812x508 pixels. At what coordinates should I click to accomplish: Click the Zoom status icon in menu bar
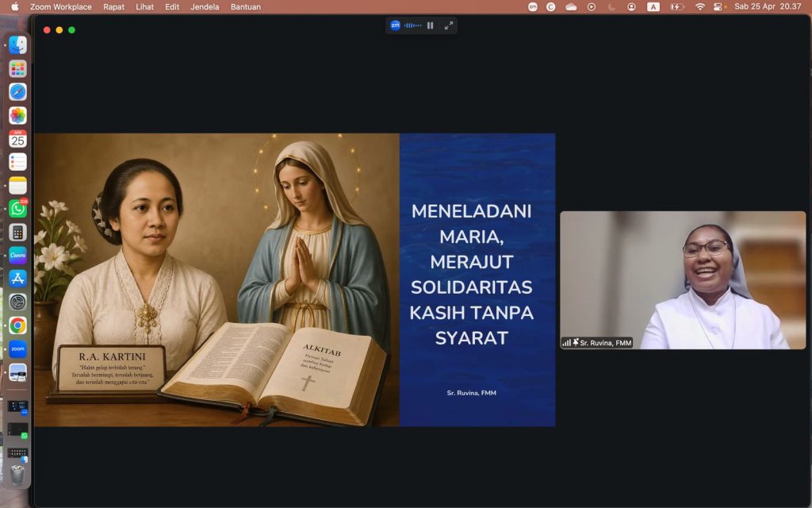(x=531, y=6)
